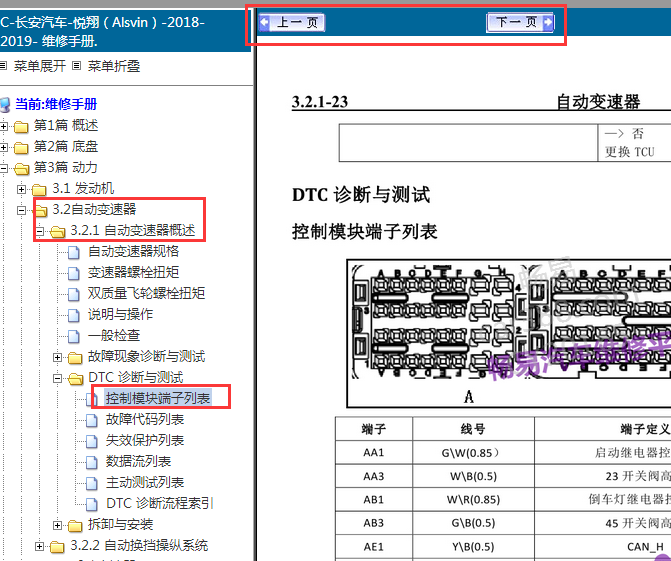Collapse the 第3篇 动力 node
The height and width of the screenshot is (561, 671).
[x=3, y=168]
